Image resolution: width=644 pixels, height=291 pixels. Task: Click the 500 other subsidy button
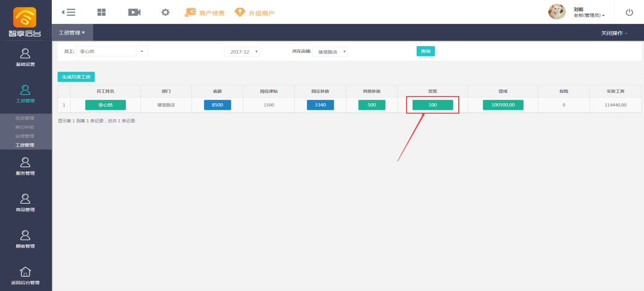coord(372,105)
